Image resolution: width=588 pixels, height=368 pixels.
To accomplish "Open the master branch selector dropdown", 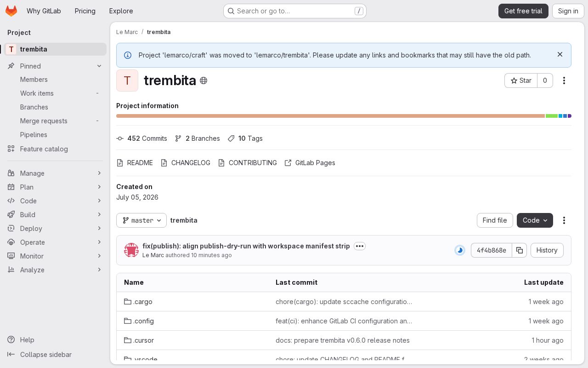I will pyautogui.click(x=141, y=220).
